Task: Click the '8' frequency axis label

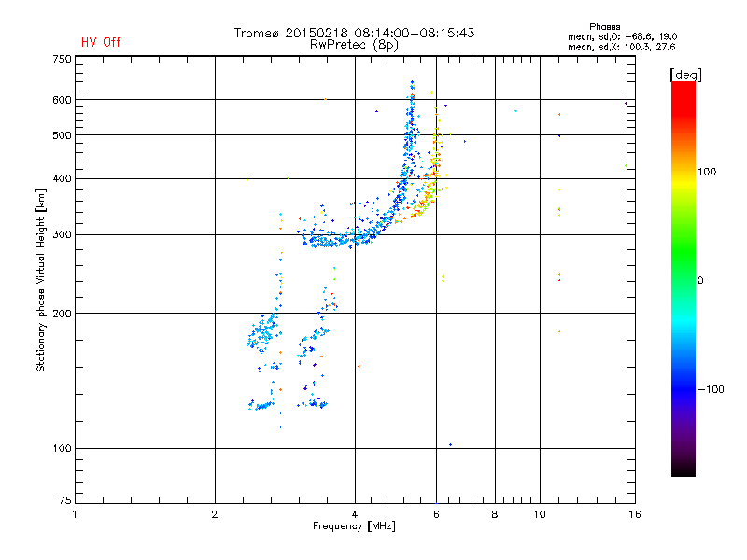Action: point(495,514)
